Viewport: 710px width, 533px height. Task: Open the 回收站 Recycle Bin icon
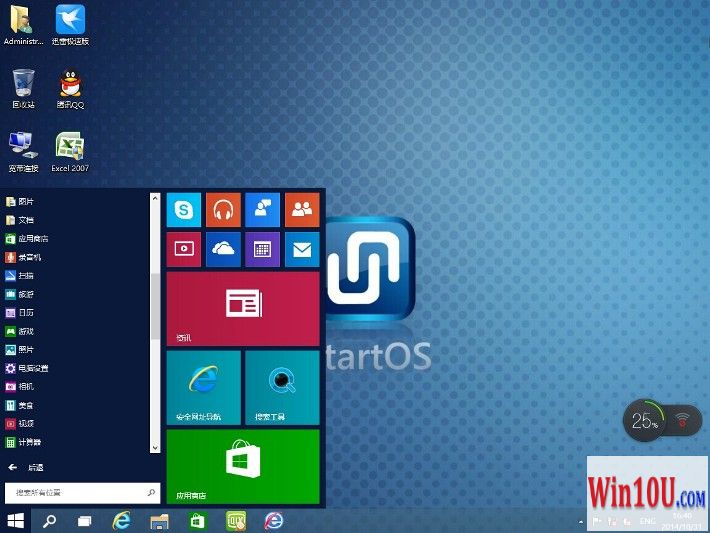pos(23,89)
